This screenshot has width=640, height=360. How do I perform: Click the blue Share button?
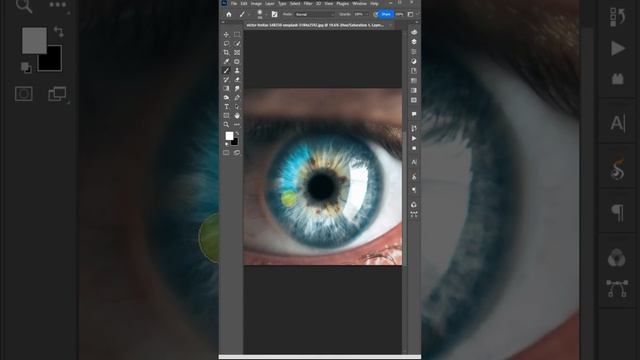[x=386, y=14]
